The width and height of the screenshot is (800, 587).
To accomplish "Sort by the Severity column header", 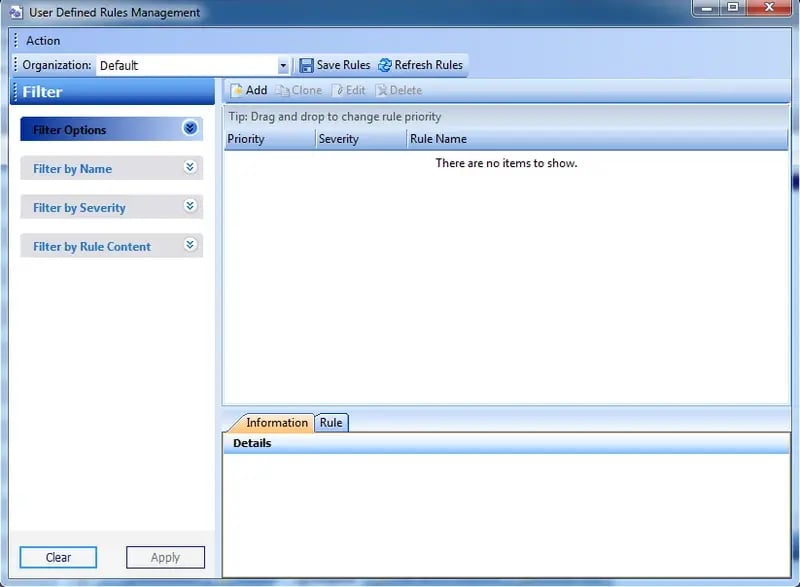I will [360, 139].
